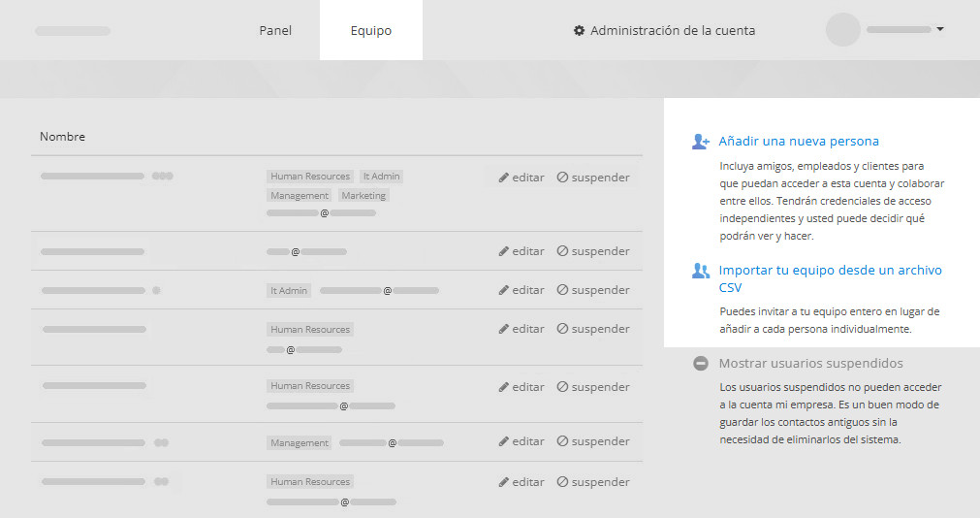
Task: Click the suspend icon in the Management-only member row
Action: click(x=562, y=441)
